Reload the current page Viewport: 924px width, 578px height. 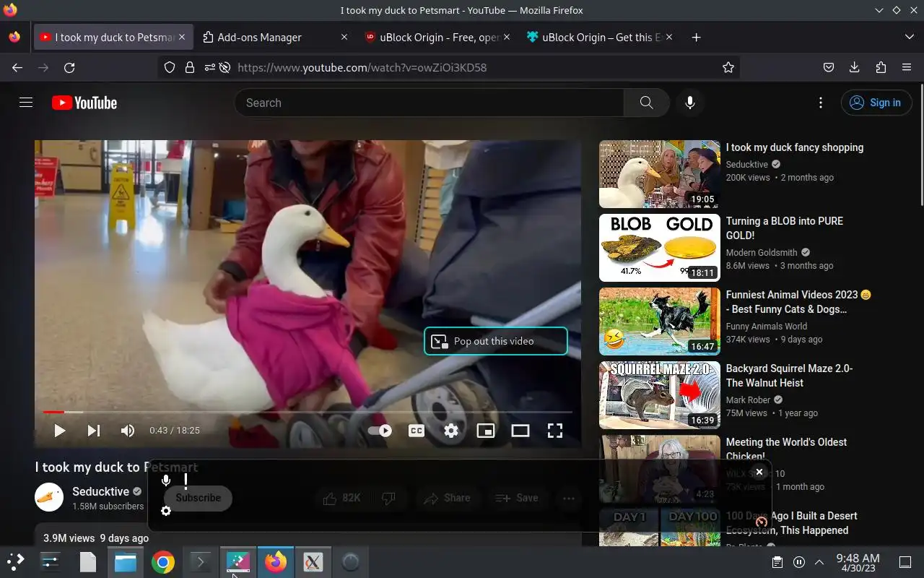point(69,67)
